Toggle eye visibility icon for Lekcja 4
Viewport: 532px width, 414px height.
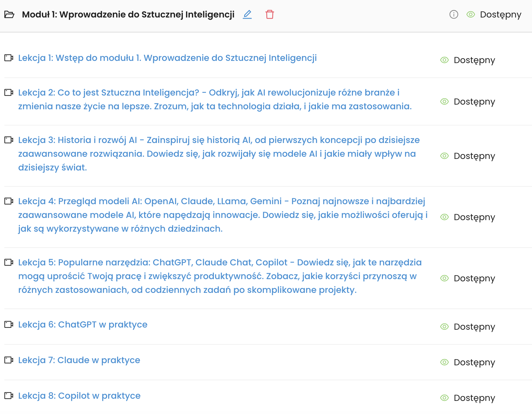coord(444,217)
